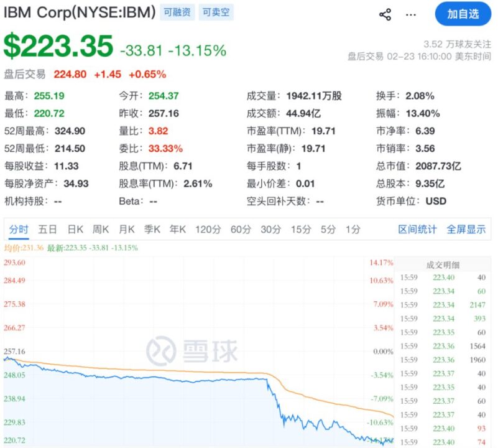Click the trade row with volume 1960
Image resolution: width=503 pixels, height=448 pixels.
443,360
